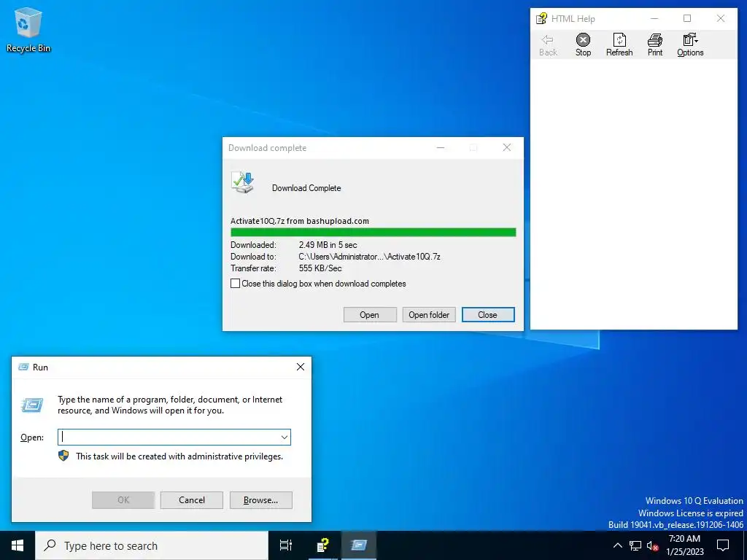Show hidden system tray icons
This screenshot has width=747, height=560.
(617, 545)
